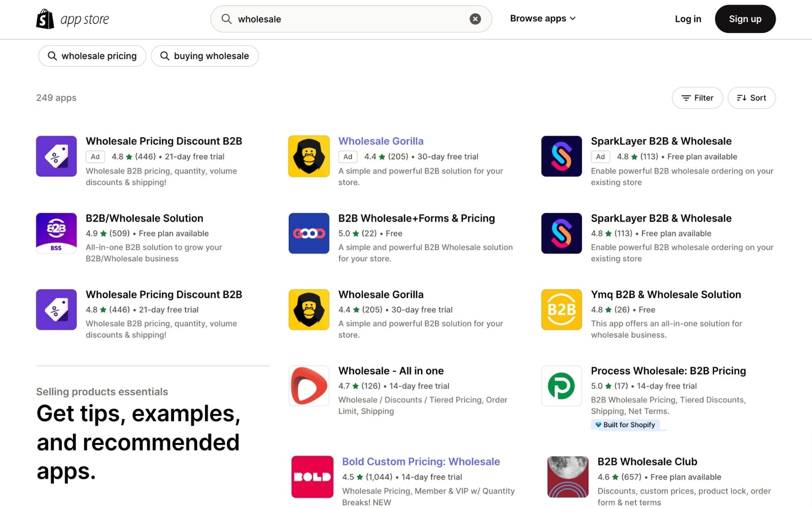Image resolution: width=812 pixels, height=508 pixels.
Task: Open Bold Custom Pricing: Wholesale title
Action: pos(421,462)
